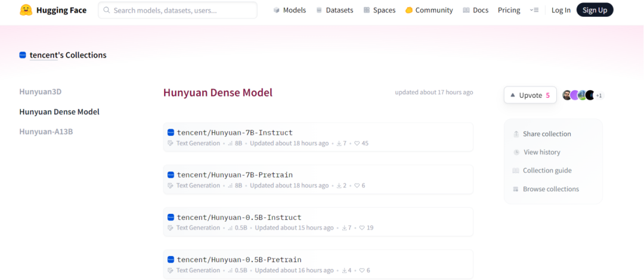Click heart icon showing 19 likes
The height and width of the screenshot is (280, 644).
coord(362,228)
